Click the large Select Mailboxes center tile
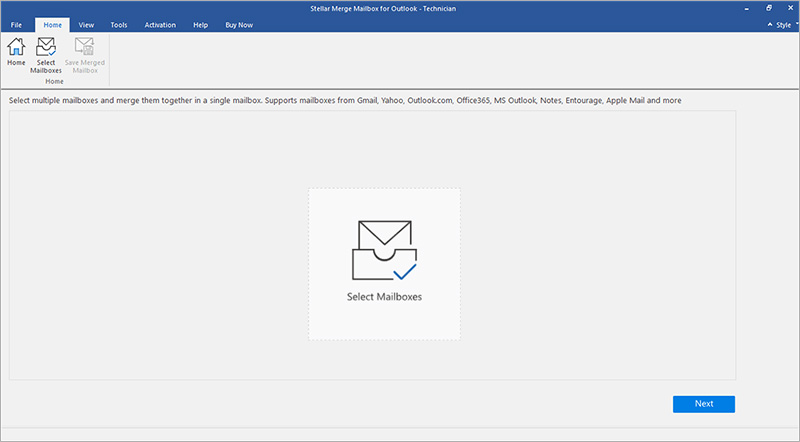800x442 pixels. coord(384,264)
